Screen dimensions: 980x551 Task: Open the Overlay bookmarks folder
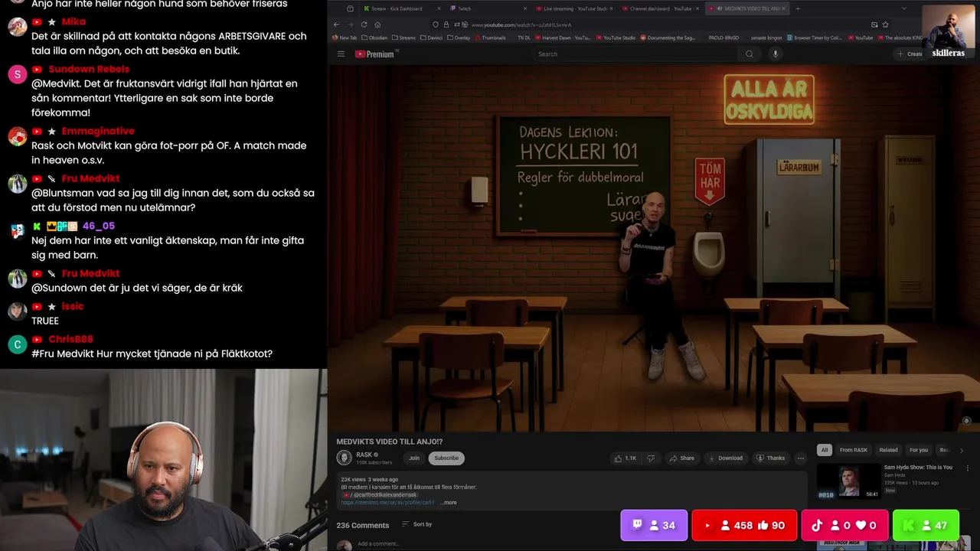click(459, 37)
